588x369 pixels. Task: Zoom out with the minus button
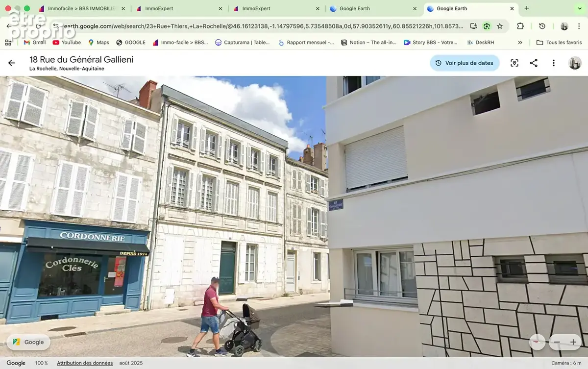pos(557,342)
